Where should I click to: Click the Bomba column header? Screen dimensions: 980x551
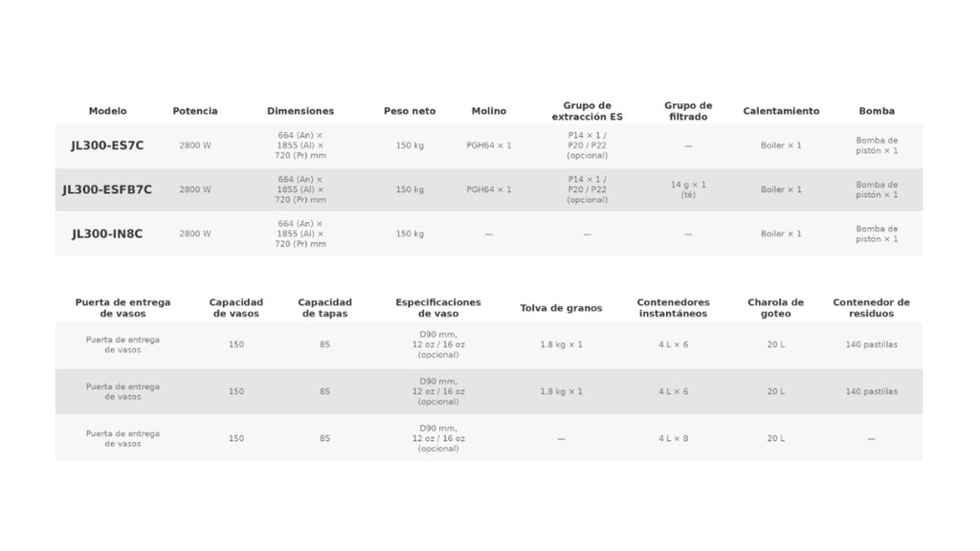[877, 111]
